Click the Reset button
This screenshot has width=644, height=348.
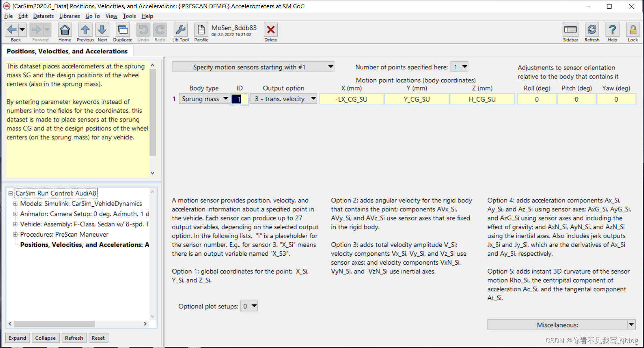tap(98, 338)
